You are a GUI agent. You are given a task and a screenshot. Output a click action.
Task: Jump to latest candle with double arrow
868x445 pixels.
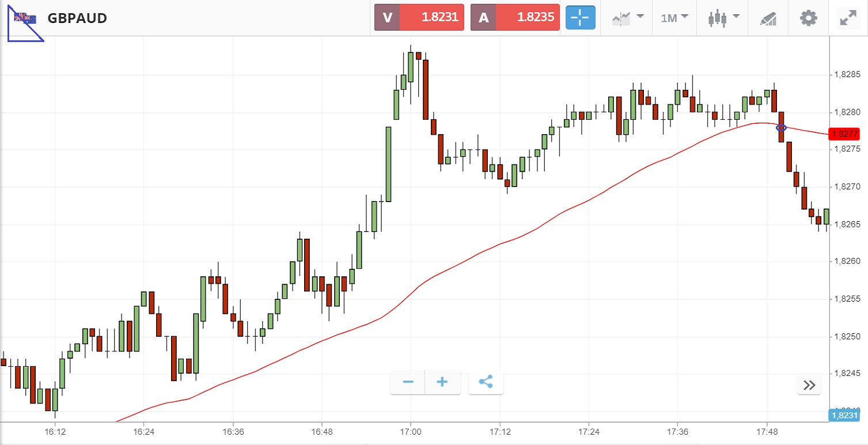(x=809, y=385)
